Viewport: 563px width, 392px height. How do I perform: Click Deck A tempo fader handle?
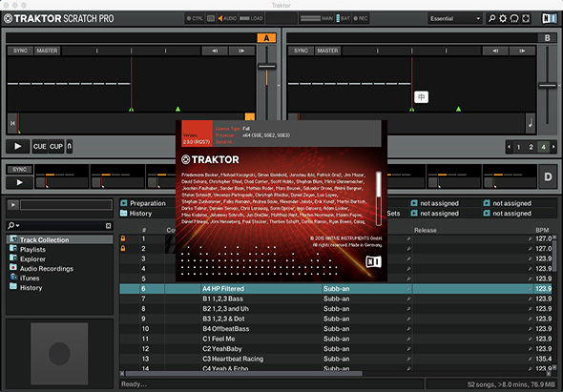pyautogui.click(x=267, y=67)
